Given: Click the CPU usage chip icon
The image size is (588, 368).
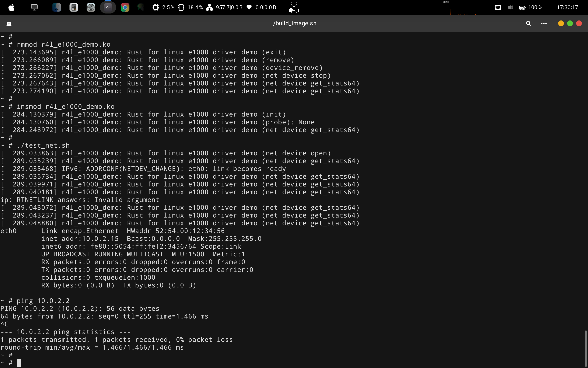Looking at the screenshot, I should pyautogui.click(x=156, y=7).
